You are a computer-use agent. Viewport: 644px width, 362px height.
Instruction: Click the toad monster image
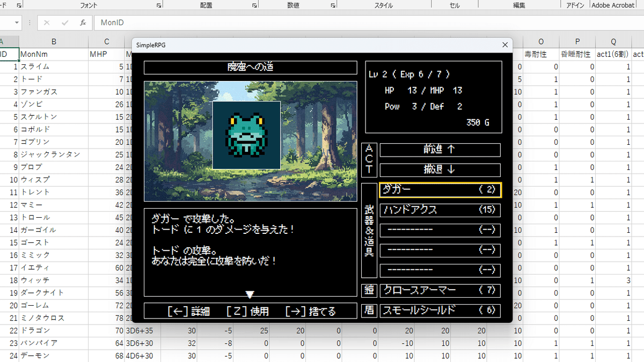246,135
